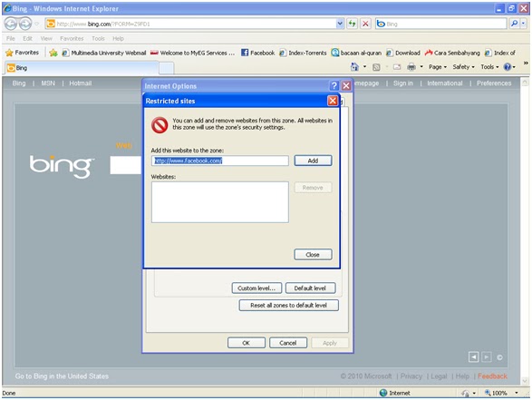This screenshot has width=532, height=400.
Task: Click the Internet zone globe in status bar
Action: (383, 393)
